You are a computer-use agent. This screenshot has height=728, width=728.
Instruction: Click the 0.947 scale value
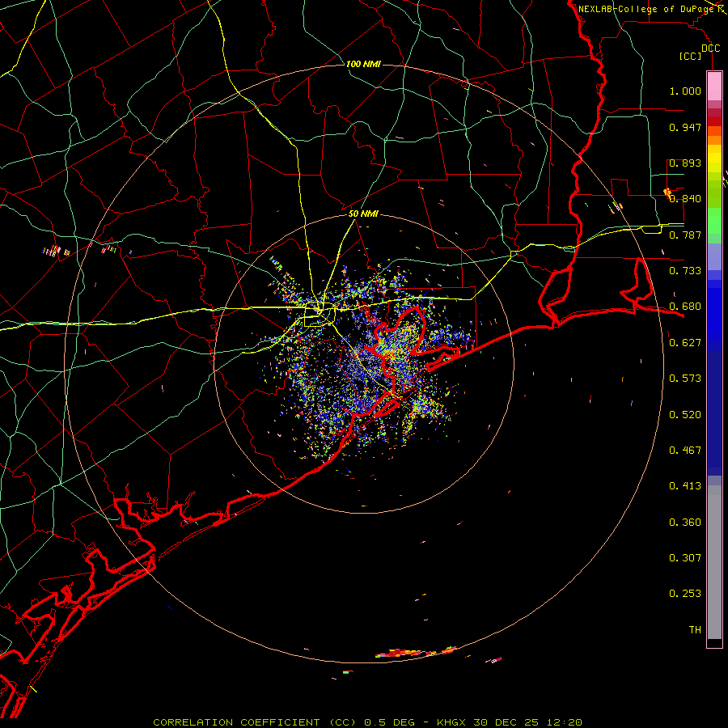pyautogui.click(x=685, y=127)
